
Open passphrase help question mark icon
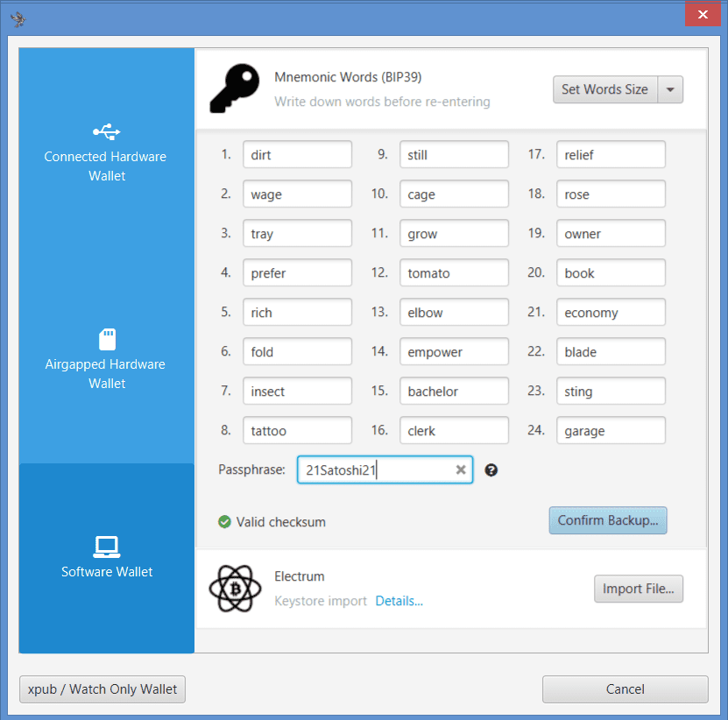point(491,470)
